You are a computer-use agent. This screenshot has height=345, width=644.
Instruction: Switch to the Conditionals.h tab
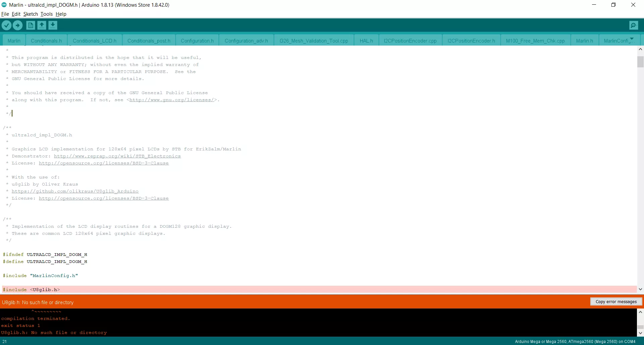pos(46,41)
